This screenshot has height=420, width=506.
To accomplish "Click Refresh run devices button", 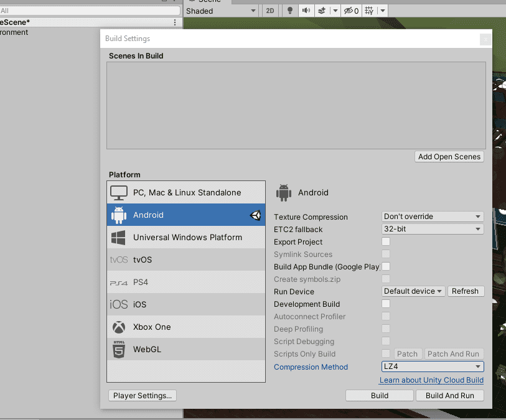I will [465, 291].
